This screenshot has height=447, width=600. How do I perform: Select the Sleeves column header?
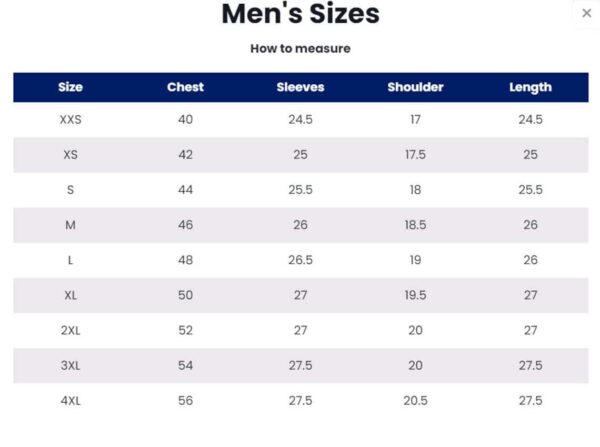tap(300, 87)
